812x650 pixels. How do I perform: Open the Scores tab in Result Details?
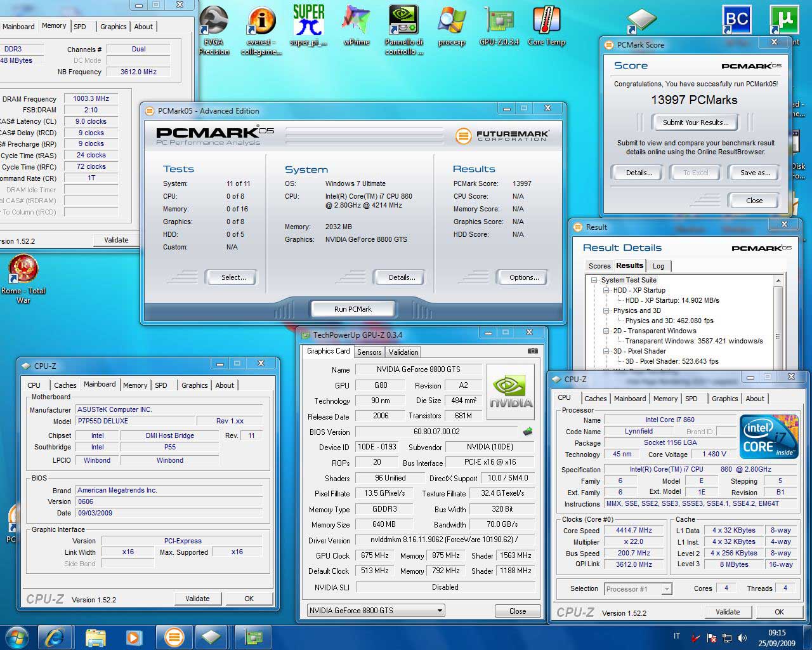click(599, 266)
